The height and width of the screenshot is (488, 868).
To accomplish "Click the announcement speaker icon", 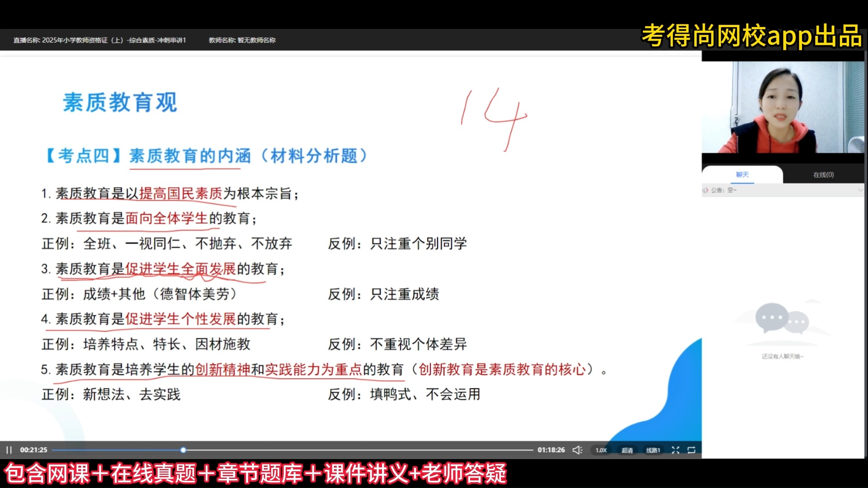I will (x=705, y=190).
